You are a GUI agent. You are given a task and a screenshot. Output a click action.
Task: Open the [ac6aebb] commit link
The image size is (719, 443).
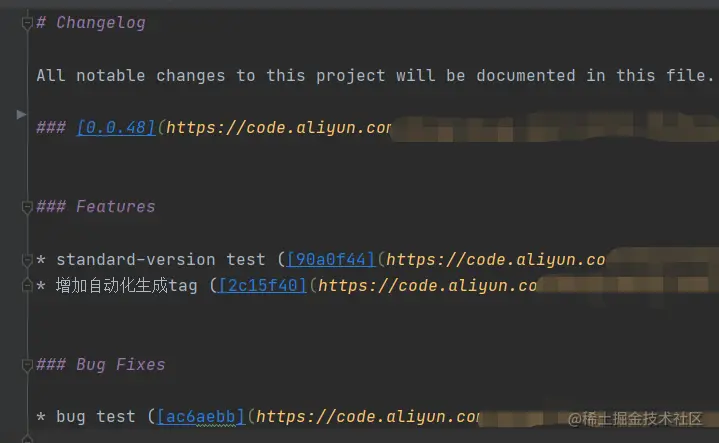click(201, 417)
